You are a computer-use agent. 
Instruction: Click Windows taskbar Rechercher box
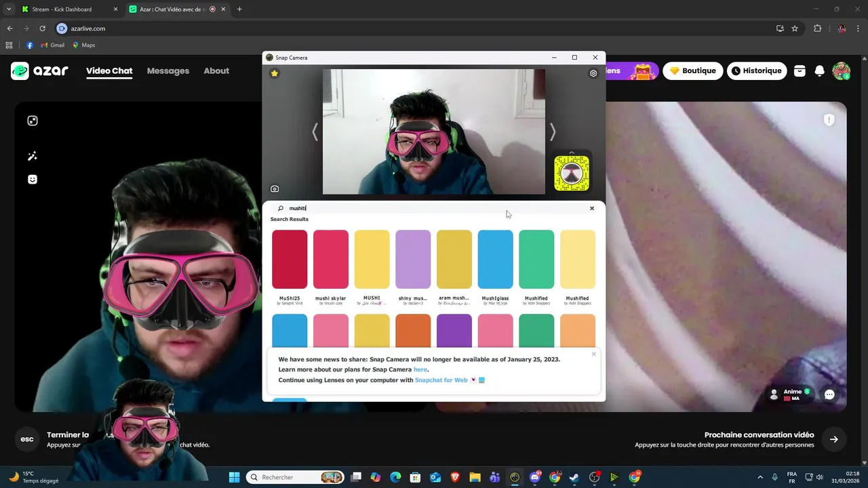[294, 477]
